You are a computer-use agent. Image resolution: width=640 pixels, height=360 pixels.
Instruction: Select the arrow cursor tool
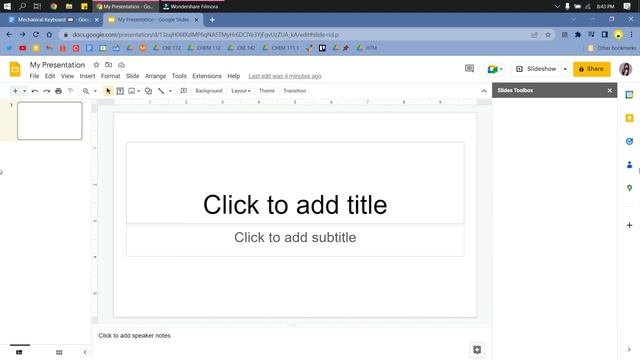[x=108, y=91]
